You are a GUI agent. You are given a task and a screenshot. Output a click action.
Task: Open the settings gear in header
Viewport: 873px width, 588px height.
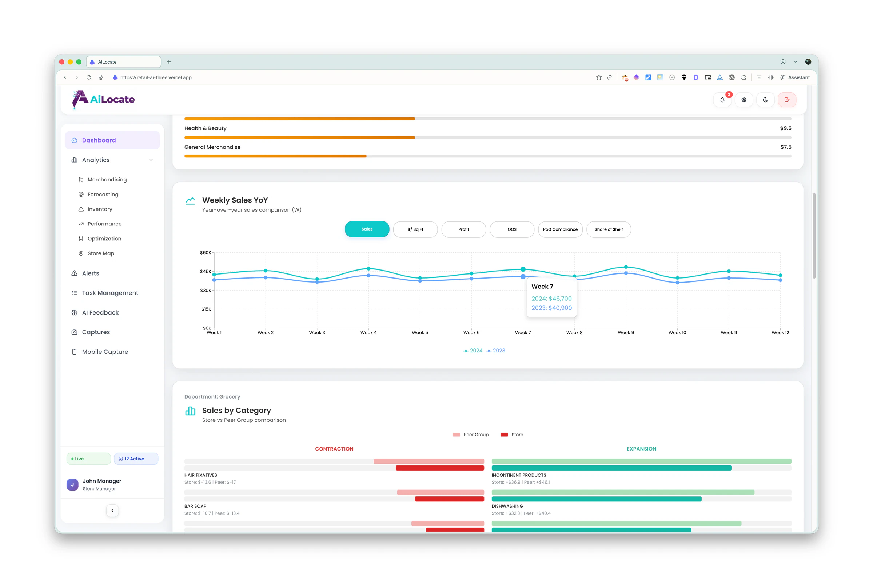[x=744, y=100]
